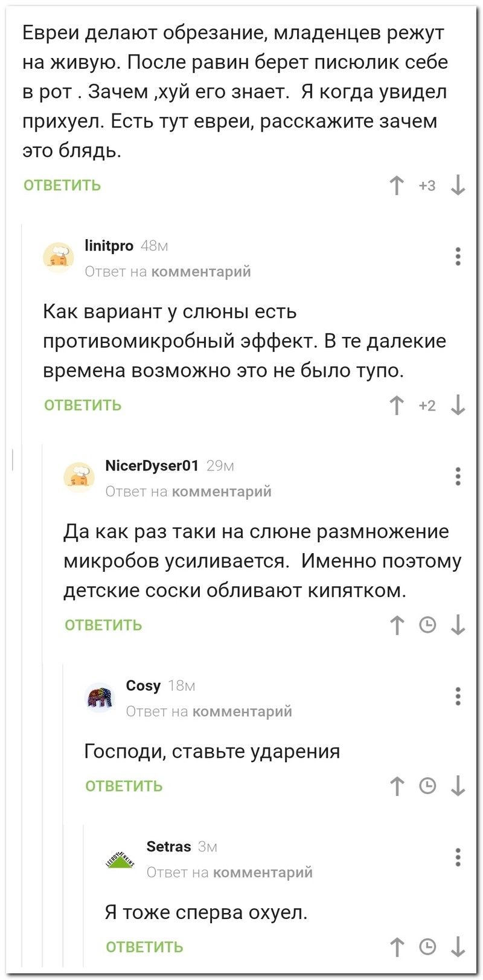This screenshot has width=483, height=980.
Task: Click ОТВЕТИТЬ under Cosy's comment
Action: (x=124, y=786)
